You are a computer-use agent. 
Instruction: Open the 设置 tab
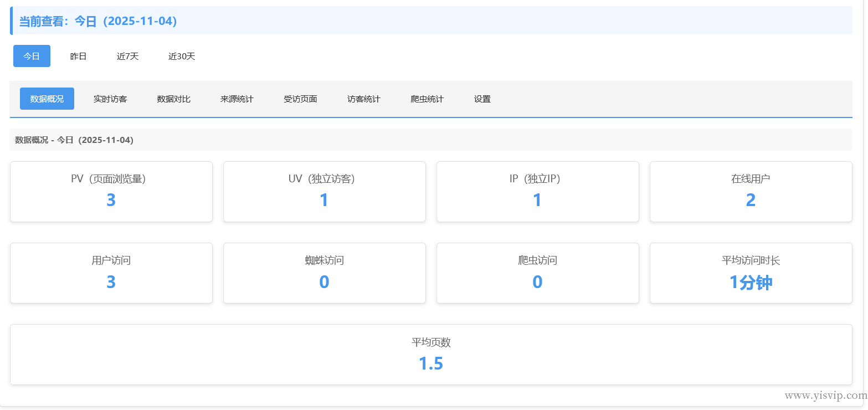(x=481, y=99)
